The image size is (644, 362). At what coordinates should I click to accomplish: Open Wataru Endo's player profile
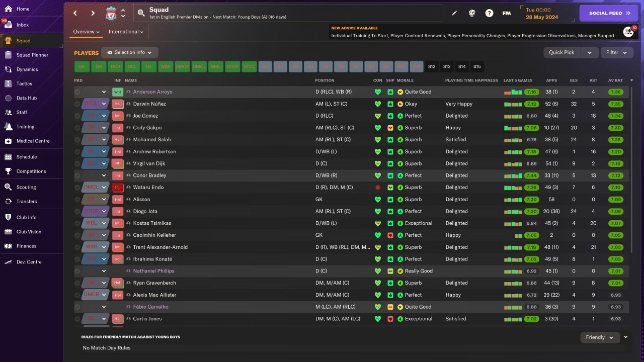148,188
